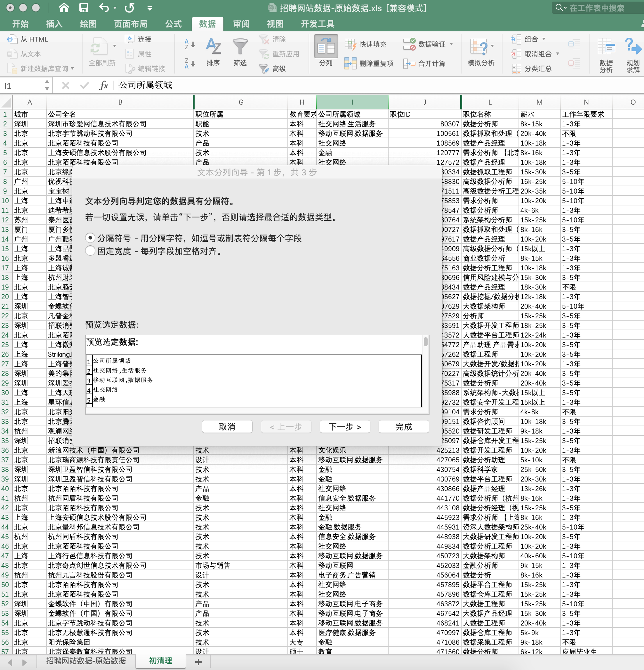Click the Sort (排序) AZ icon
Screen dimensions: 644x670
(x=213, y=46)
